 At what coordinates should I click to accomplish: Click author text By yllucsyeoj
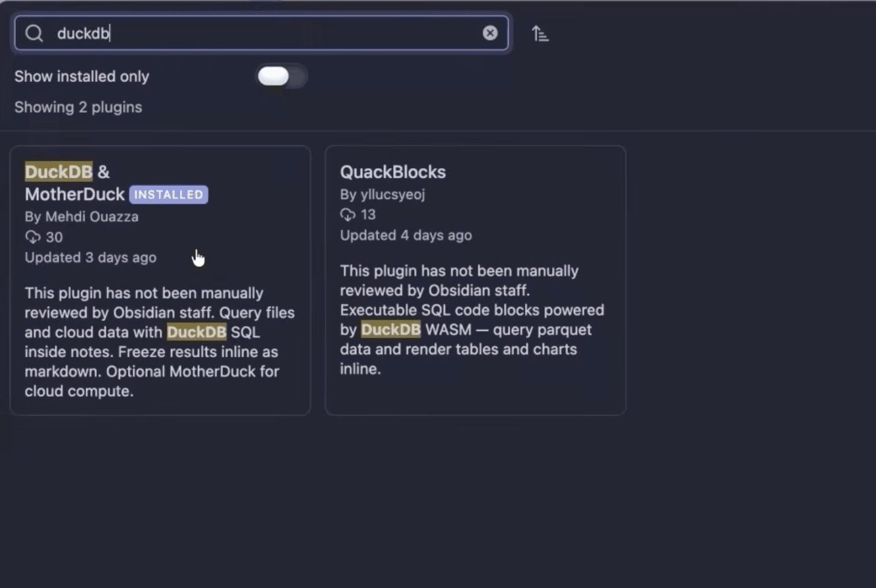click(x=383, y=194)
